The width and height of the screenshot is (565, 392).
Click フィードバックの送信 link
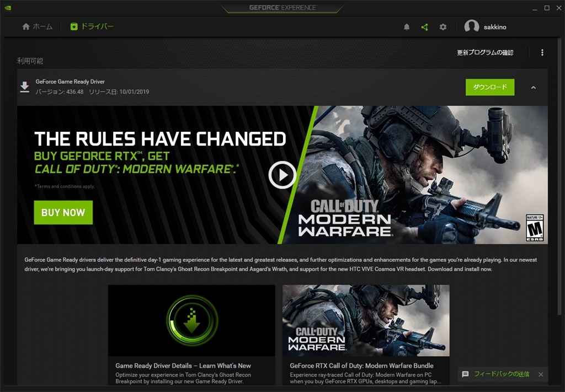point(502,374)
